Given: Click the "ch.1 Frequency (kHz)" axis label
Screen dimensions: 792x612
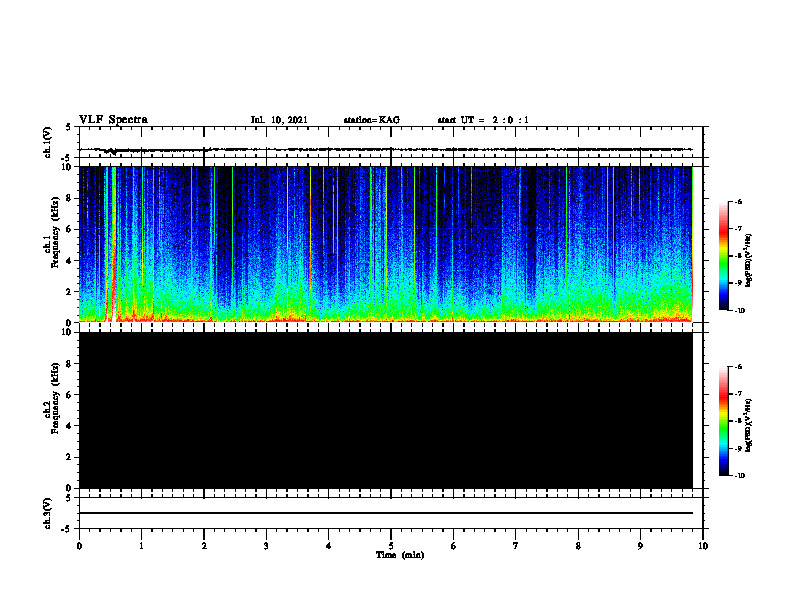Looking at the screenshot, I should [x=51, y=230].
